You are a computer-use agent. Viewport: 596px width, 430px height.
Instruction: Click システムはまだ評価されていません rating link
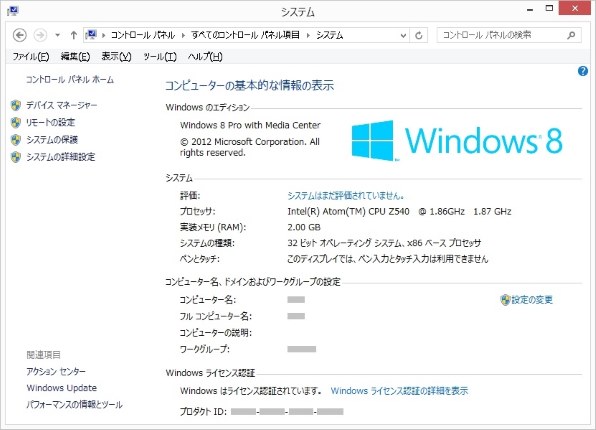(x=346, y=196)
